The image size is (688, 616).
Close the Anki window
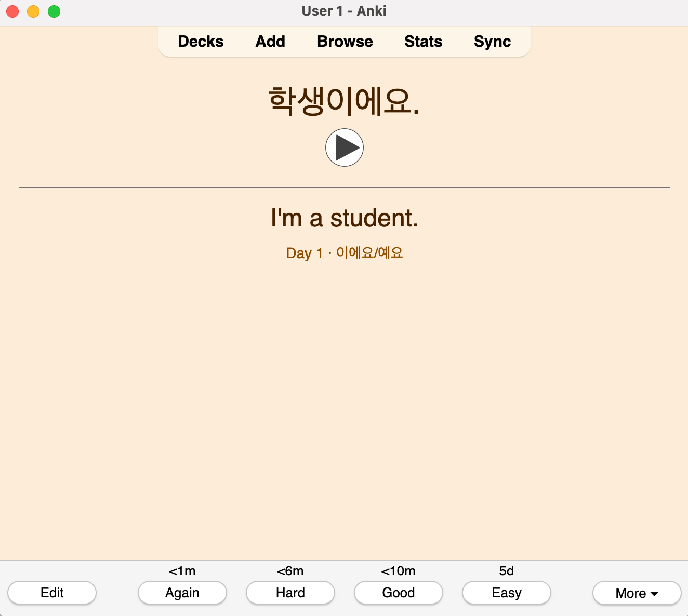(12, 11)
